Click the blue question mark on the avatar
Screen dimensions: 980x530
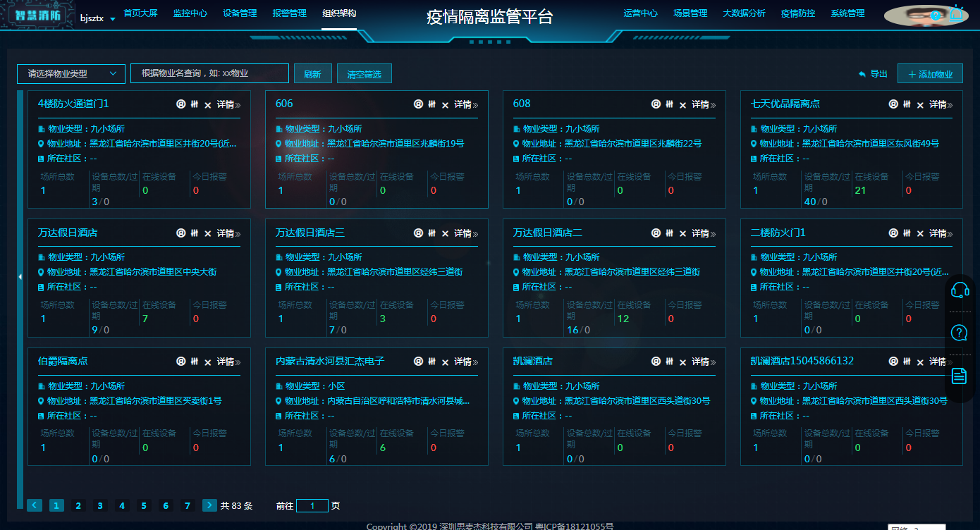936,16
